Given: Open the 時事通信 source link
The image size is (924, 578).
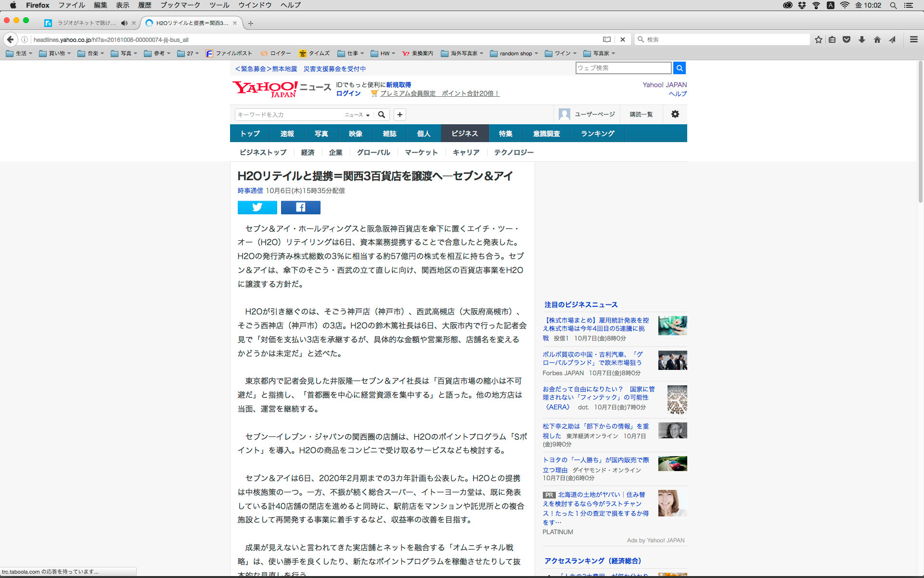Looking at the screenshot, I should 250,191.
